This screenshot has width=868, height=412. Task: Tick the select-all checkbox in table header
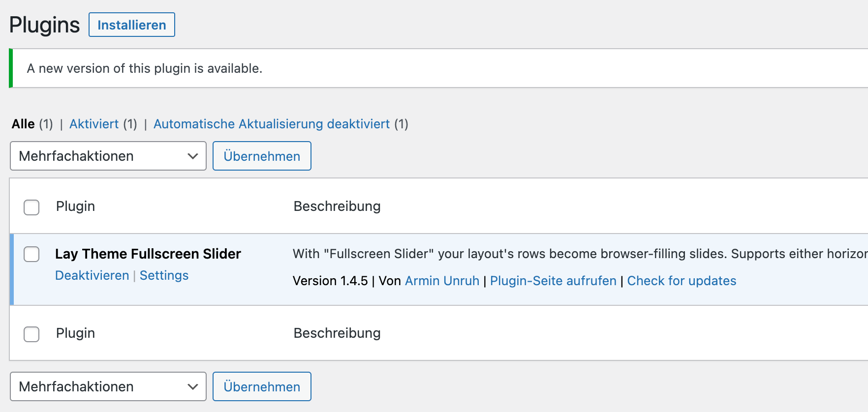[x=31, y=207]
